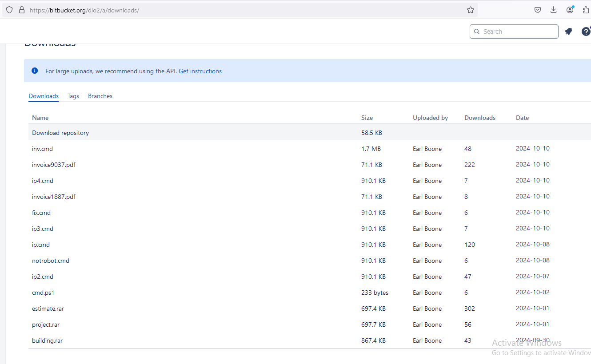Bookmark this page with the star icon

[x=471, y=10]
